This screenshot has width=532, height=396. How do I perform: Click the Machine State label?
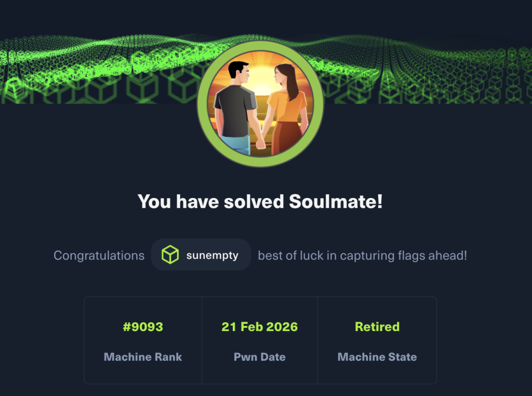(x=377, y=357)
